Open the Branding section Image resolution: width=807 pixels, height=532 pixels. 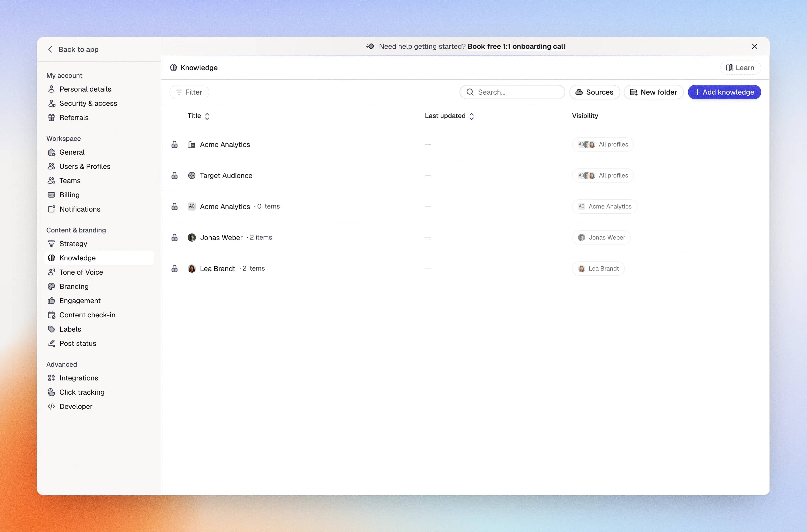click(99, 286)
